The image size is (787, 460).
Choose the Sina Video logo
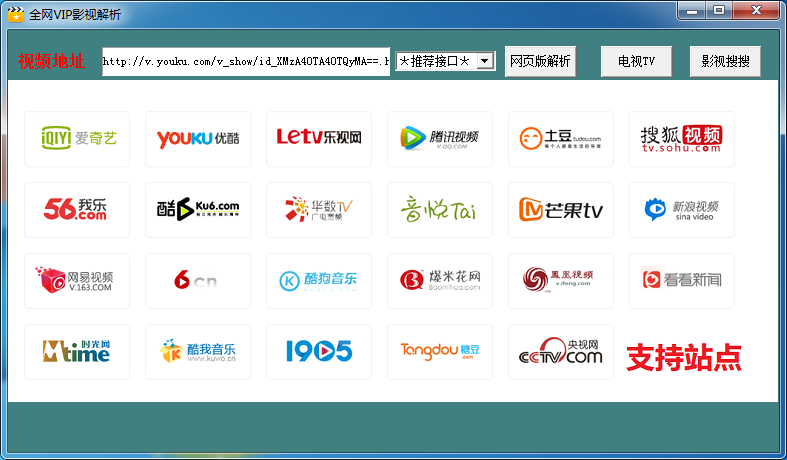(x=682, y=210)
